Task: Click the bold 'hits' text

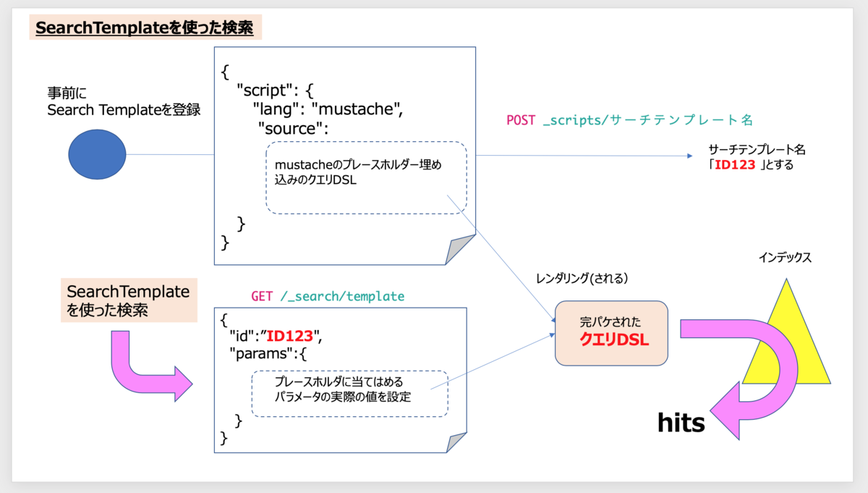Action: (681, 422)
